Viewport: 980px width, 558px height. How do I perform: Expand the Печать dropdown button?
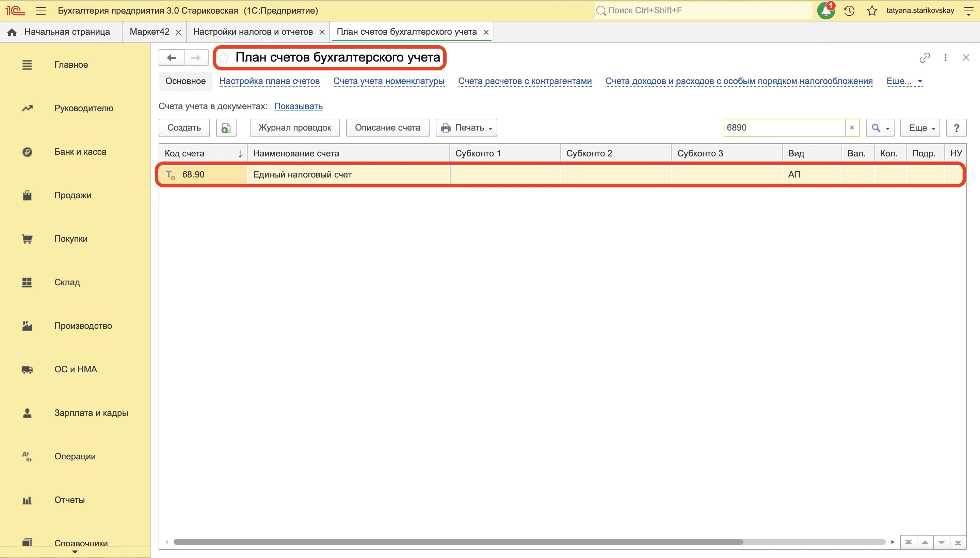coord(466,128)
